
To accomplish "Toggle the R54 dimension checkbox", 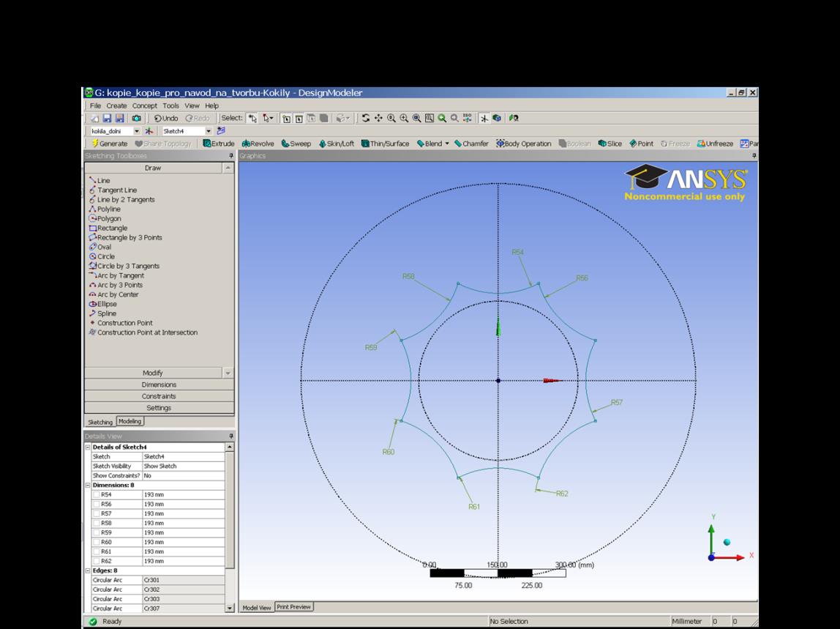I will point(97,494).
